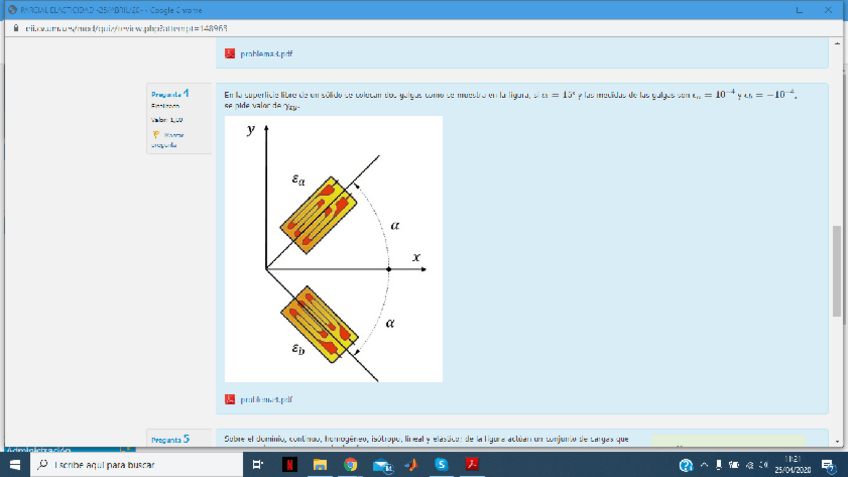Viewport: 848px width, 477px height.
Task: Click the scrollbar up arrow
Action: 837,43
